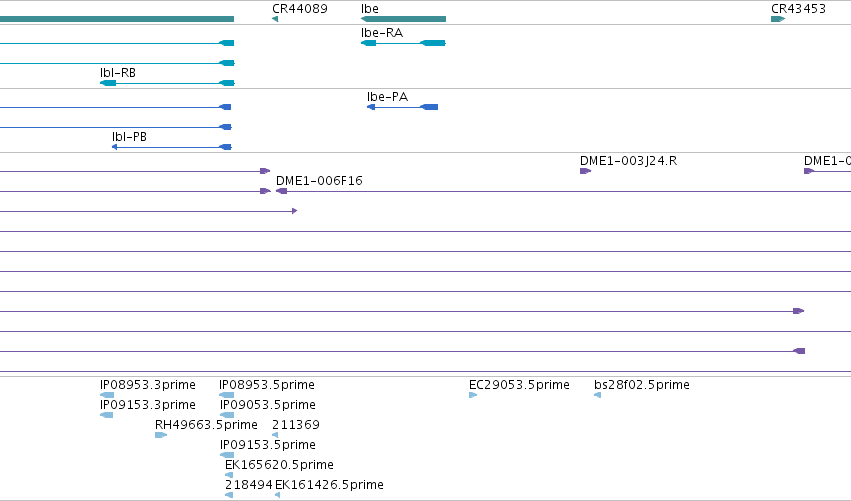Screen dimensions: 851x501
Task: Click the lbe gene label
Action: [x=370, y=9]
